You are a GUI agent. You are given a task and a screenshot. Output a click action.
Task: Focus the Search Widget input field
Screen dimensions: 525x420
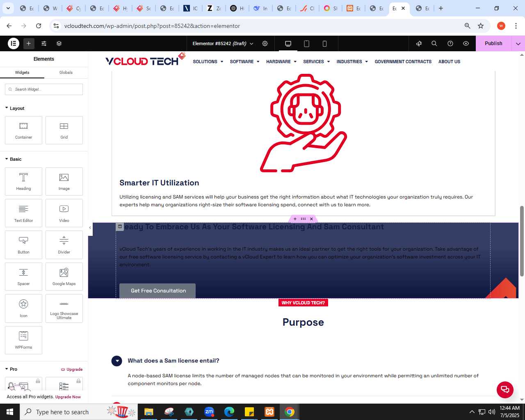pyautogui.click(x=44, y=89)
